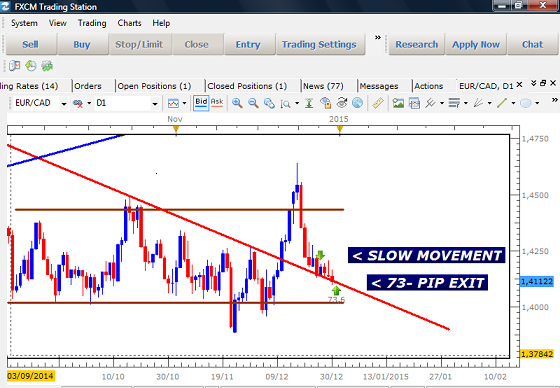Click the globe icon in chart toolbar

pos(357,103)
